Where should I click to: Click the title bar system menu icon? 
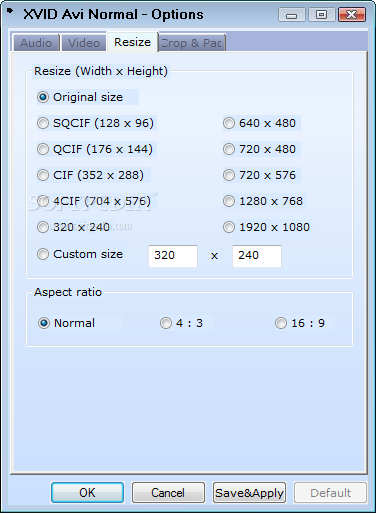point(10,12)
